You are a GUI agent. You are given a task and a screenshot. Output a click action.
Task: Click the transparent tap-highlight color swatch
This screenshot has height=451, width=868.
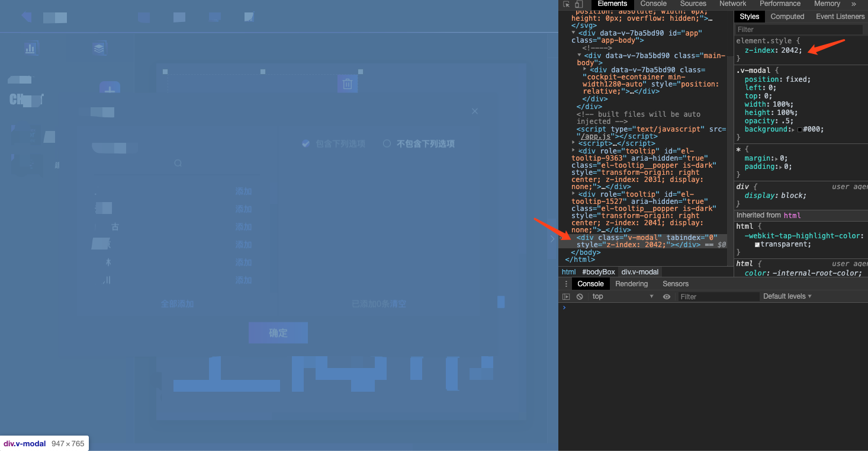757,244
